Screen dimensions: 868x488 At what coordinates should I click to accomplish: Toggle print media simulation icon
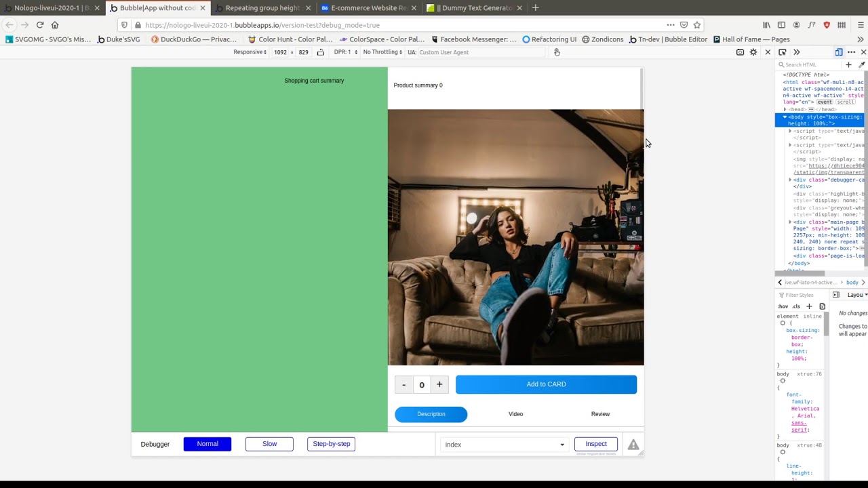pos(822,306)
